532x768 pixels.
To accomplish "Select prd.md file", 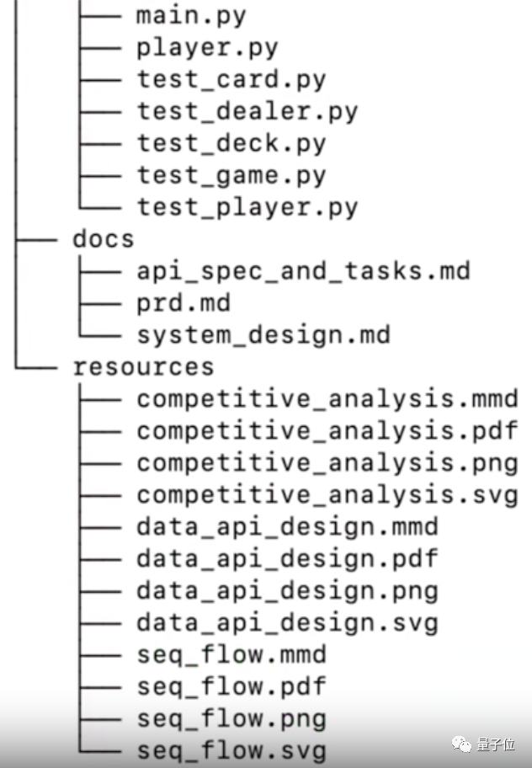I will [183, 304].
